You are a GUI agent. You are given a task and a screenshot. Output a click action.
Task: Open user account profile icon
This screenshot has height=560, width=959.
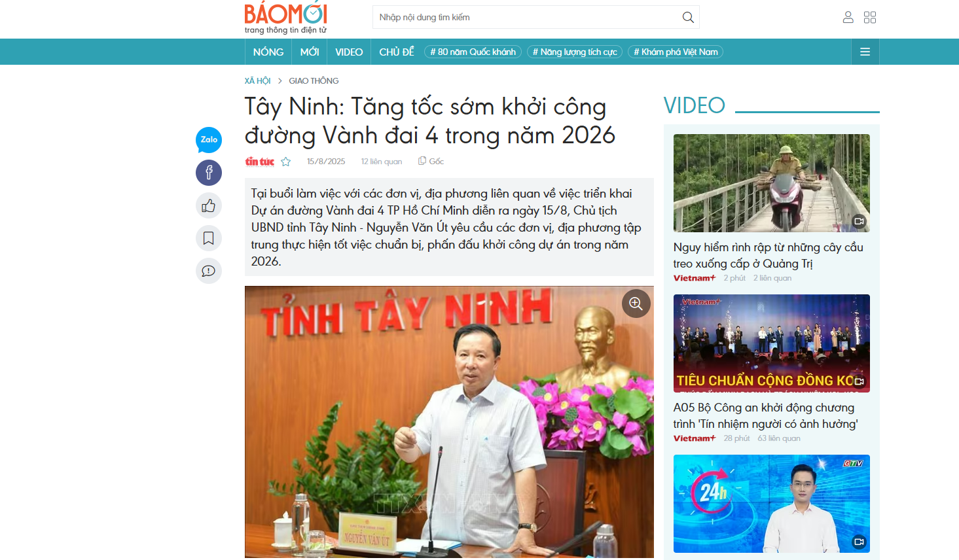pyautogui.click(x=848, y=17)
